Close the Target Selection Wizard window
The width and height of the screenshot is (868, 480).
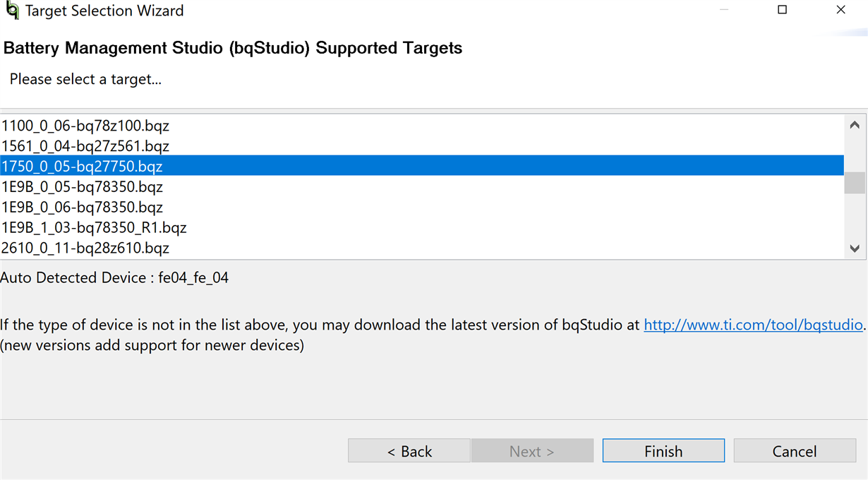[840, 10]
